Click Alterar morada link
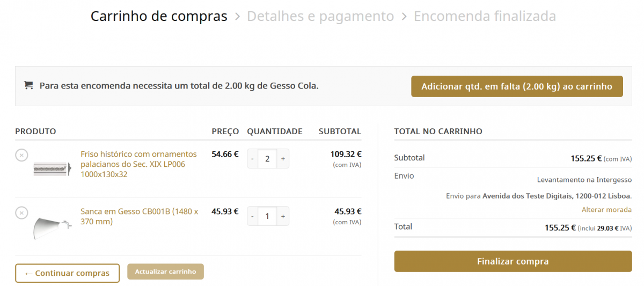Screen dimensions: 644x286 tap(606, 209)
